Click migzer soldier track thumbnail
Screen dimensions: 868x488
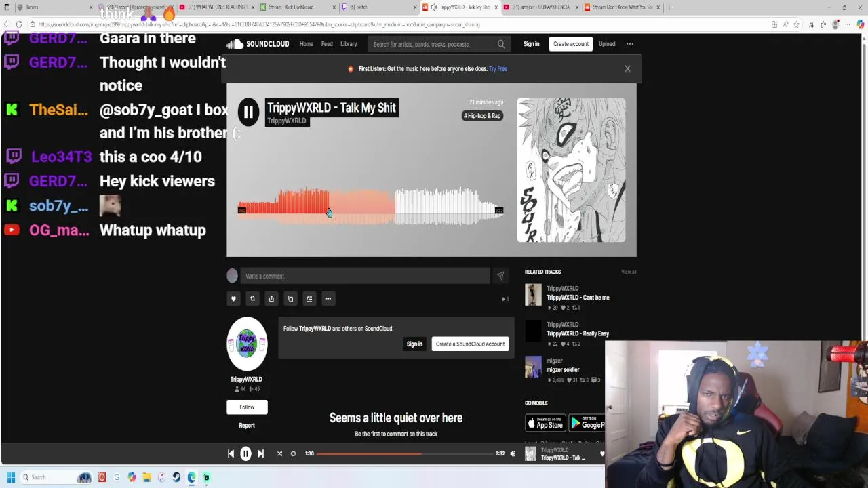coord(534,367)
